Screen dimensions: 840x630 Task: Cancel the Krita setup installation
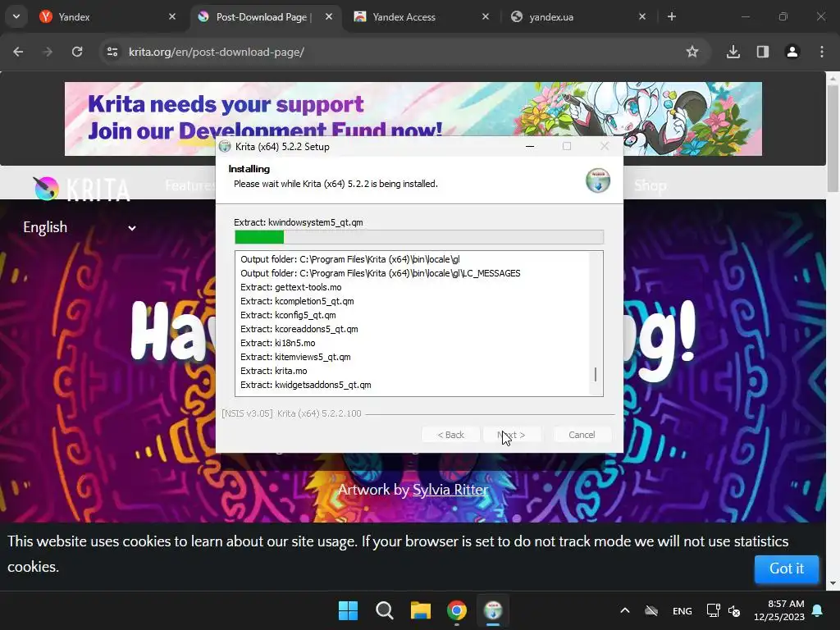point(582,435)
